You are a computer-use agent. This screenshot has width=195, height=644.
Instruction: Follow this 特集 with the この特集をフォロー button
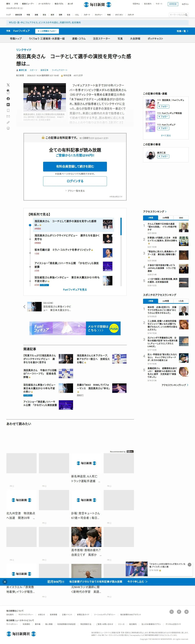pyautogui.click(x=47, y=31)
